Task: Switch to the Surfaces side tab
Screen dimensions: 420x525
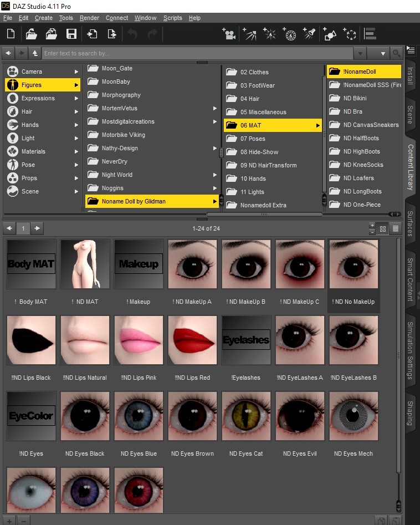Action: click(x=410, y=223)
